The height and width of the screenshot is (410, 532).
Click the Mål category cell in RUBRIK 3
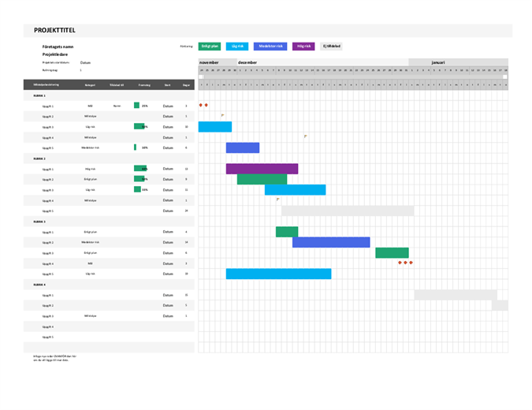(x=91, y=263)
